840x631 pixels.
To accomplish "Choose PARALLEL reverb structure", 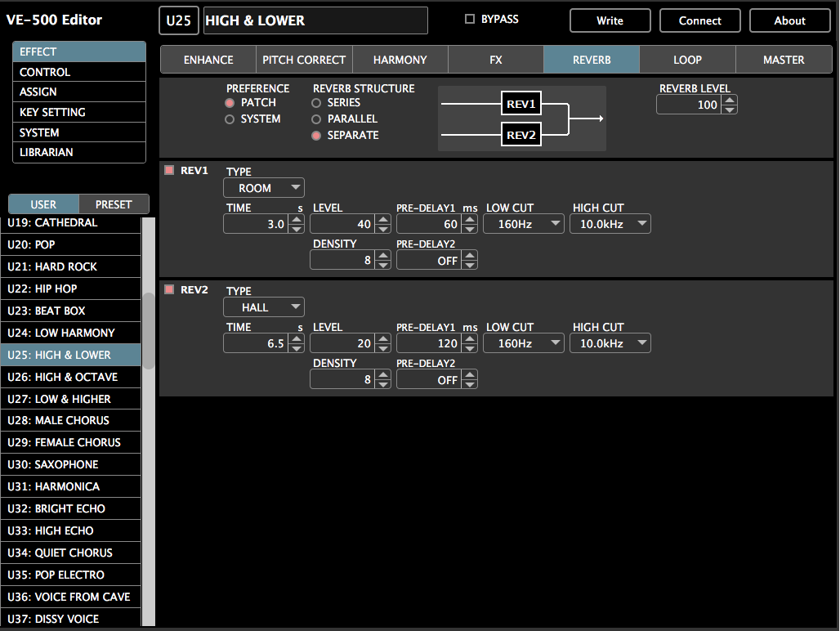I will [x=316, y=119].
